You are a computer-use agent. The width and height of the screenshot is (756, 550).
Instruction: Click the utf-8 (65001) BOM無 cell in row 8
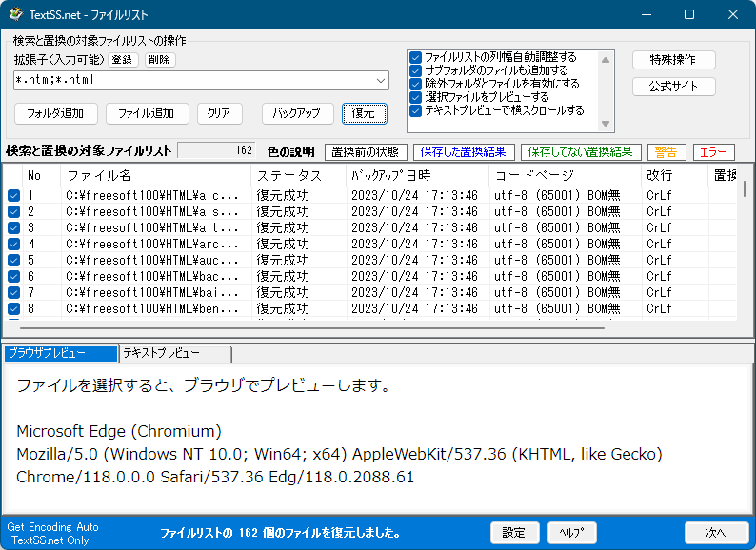pos(557,308)
